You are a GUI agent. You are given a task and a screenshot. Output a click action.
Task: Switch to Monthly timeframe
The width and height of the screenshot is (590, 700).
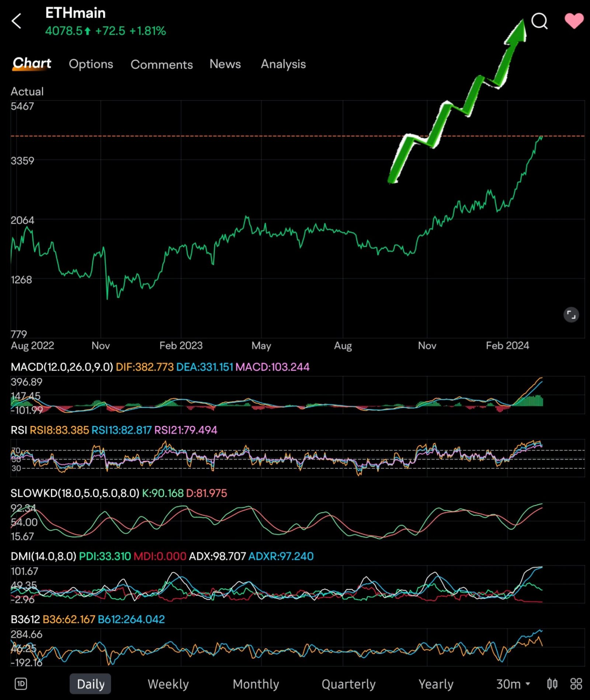point(256,684)
